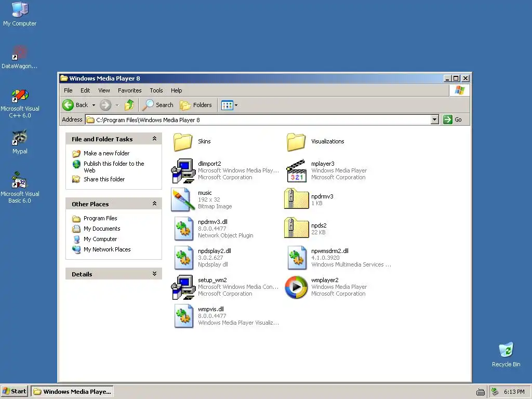The width and height of the screenshot is (532, 399).
Task: Click the greyed Forward arrow button
Action: pos(105,105)
